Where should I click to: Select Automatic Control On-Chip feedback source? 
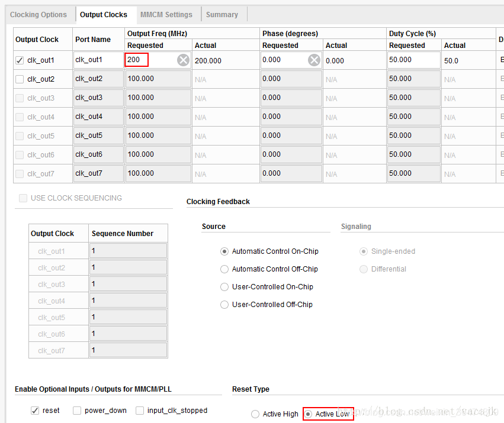(224, 251)
